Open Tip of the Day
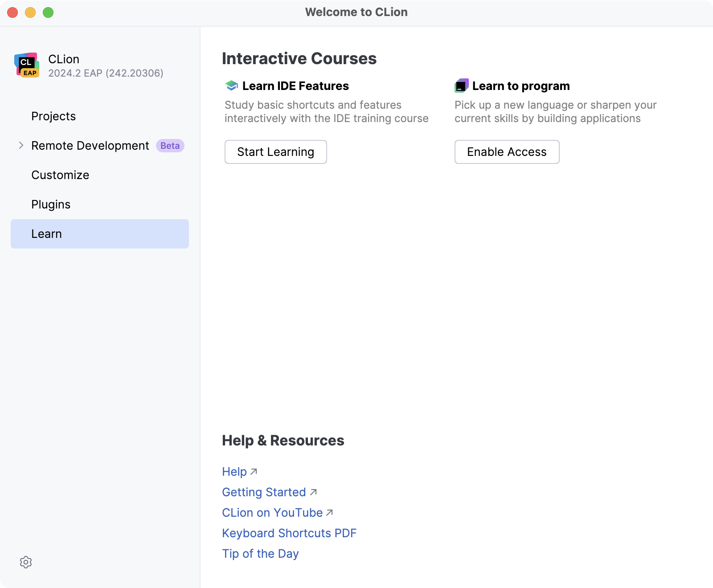Viewport: 713px width, 588px height. [x=260, y=554]
